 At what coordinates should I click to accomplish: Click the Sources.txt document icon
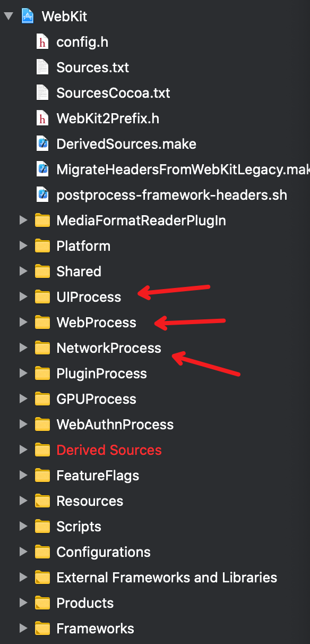[x=41, y=67]
